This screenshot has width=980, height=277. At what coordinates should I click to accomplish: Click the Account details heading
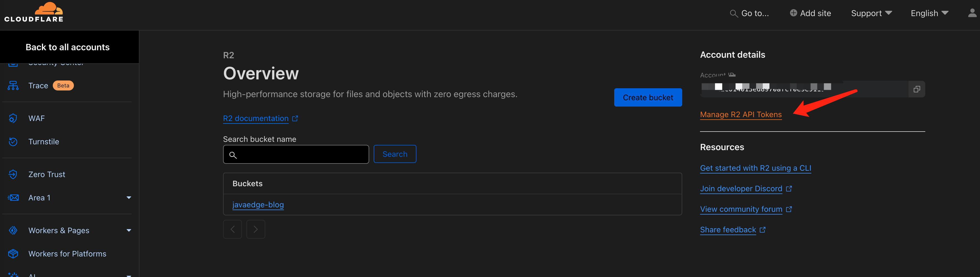[x=732, y=55]
